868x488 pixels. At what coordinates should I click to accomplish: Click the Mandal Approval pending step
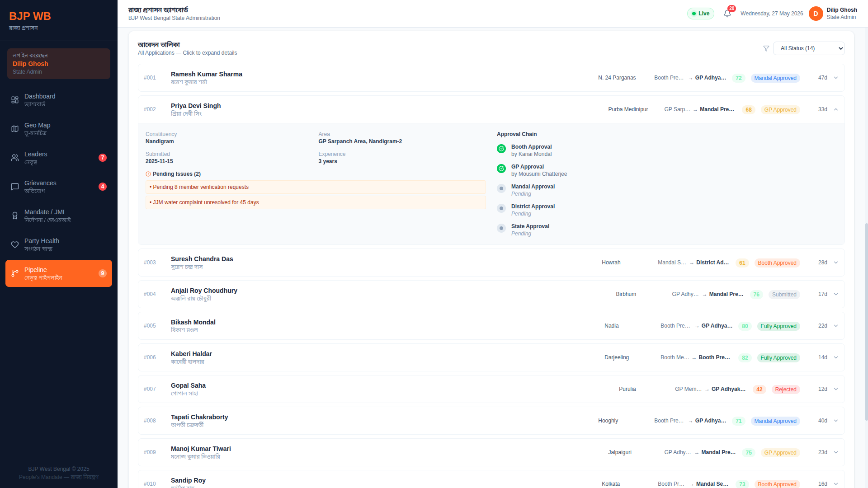[533, 190]
